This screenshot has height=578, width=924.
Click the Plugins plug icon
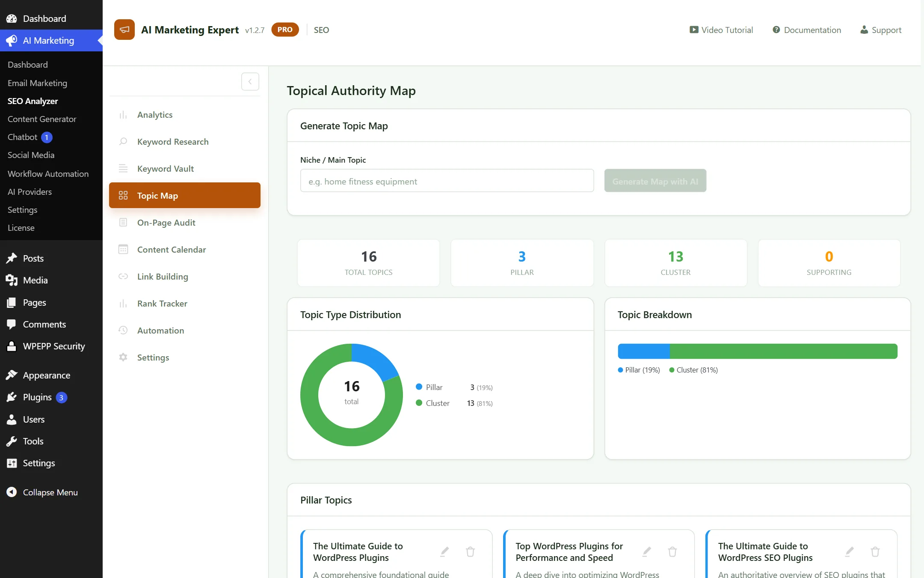[12, 397]
